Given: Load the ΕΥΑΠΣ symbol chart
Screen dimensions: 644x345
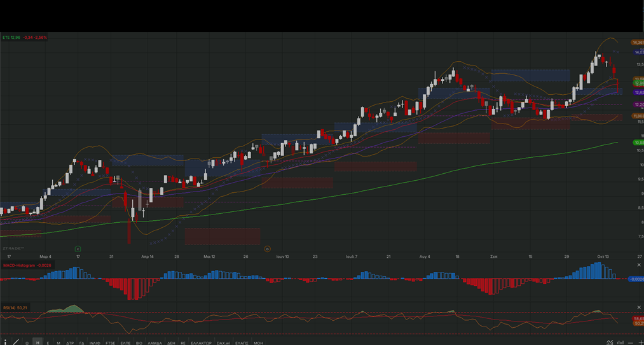Looking at the screenshot, I should click(242, 343).
